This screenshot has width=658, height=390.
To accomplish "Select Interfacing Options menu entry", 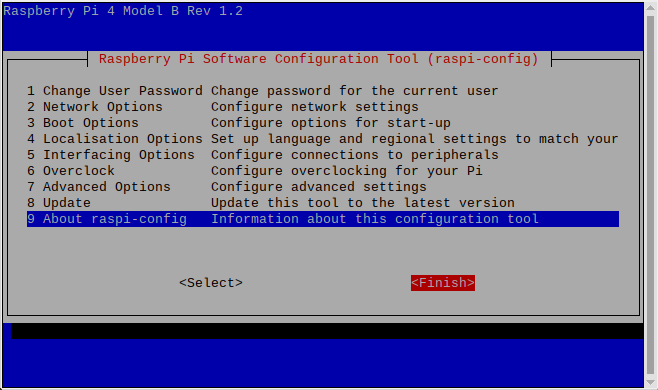I will point(323,155).
